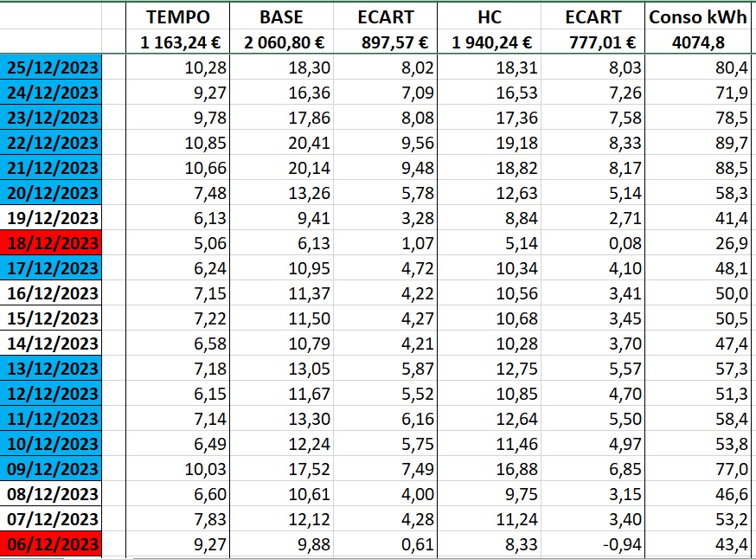Click the TEMPO total 1 163,24 € cell

point(177,42)
